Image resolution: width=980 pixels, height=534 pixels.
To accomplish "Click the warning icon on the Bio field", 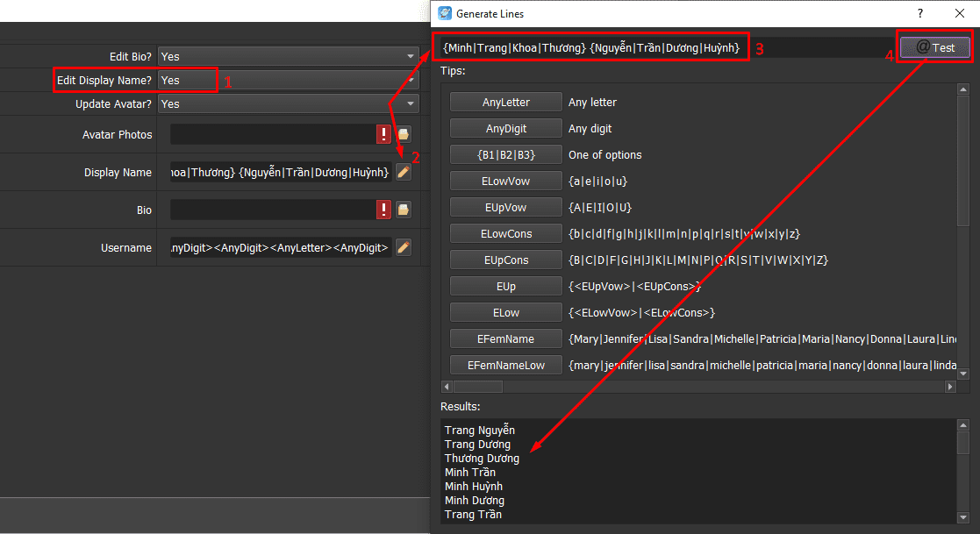I will point(383,210).
